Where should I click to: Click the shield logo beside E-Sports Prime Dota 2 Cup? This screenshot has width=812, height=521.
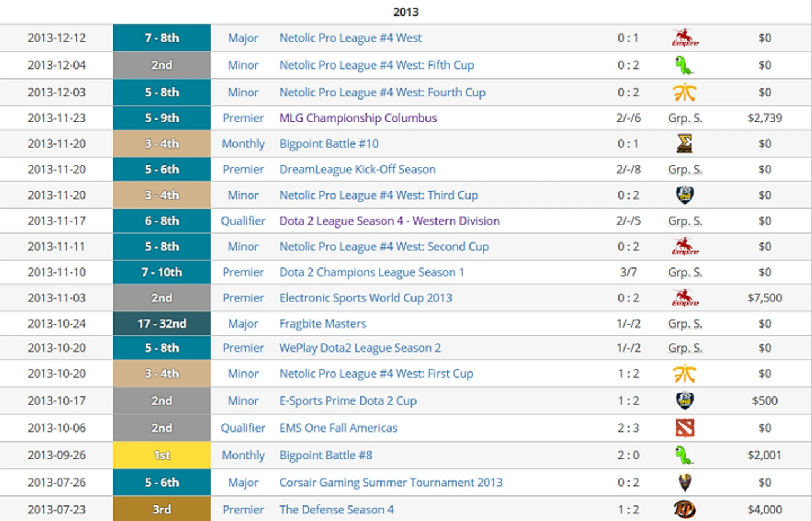click(x=685, y=401)
